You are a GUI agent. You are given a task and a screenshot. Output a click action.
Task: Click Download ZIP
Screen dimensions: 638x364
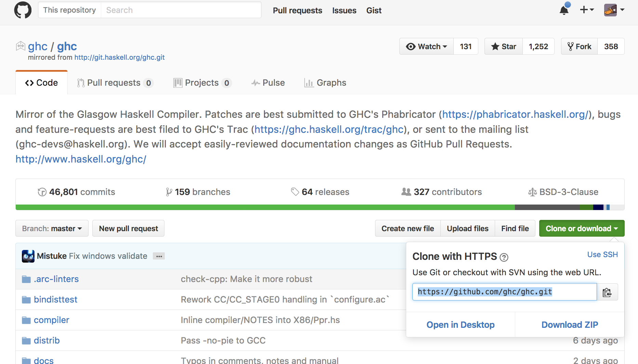[x=570, y=325]
